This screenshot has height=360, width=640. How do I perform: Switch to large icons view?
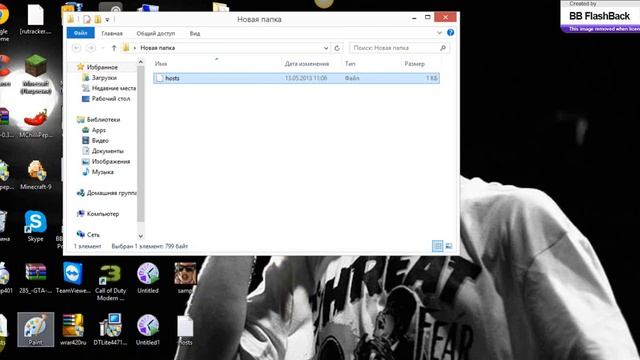(x=449, y=246)
